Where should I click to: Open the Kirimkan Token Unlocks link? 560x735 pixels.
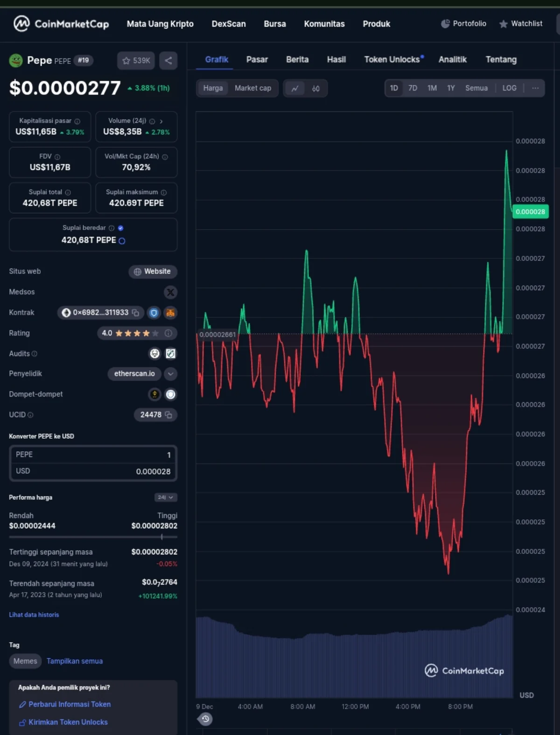click(x=63, y=722)
